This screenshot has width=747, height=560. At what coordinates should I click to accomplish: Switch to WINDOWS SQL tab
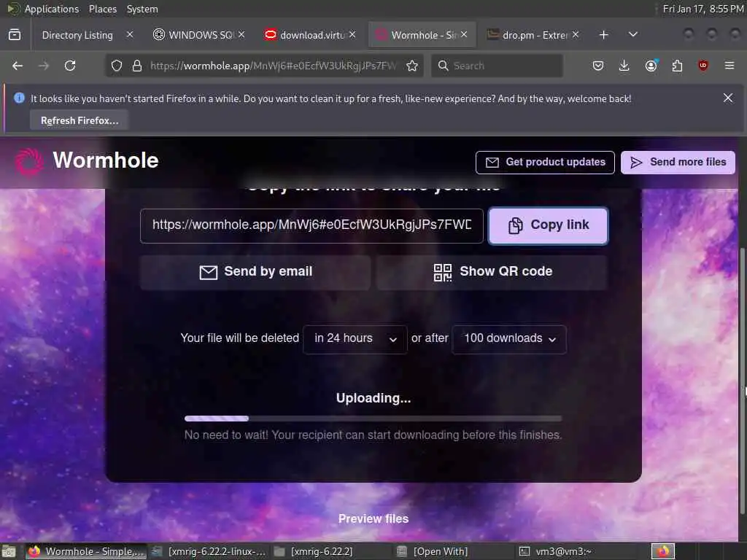click(x=200, y=35)
